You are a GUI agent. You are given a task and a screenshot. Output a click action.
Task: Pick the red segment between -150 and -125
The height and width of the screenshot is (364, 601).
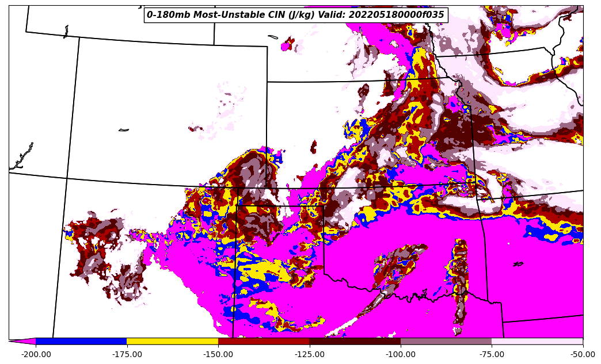(x=264, y=341)
